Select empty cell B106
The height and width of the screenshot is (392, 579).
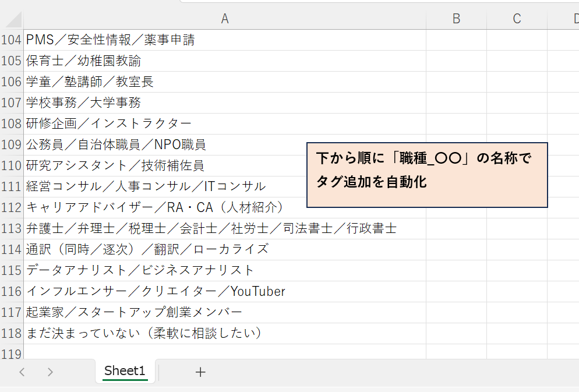coord(456,82)
